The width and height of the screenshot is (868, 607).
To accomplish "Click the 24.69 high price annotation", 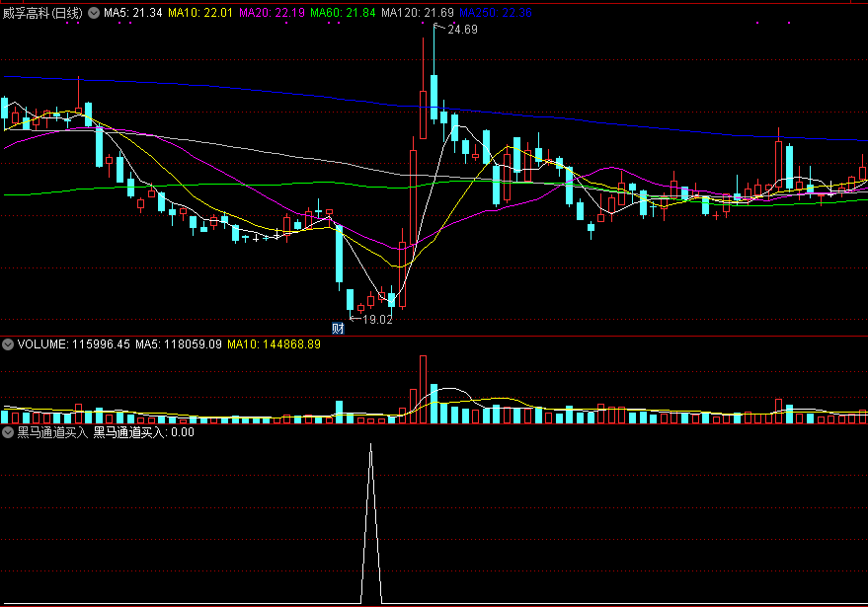I will coord(462,30).
